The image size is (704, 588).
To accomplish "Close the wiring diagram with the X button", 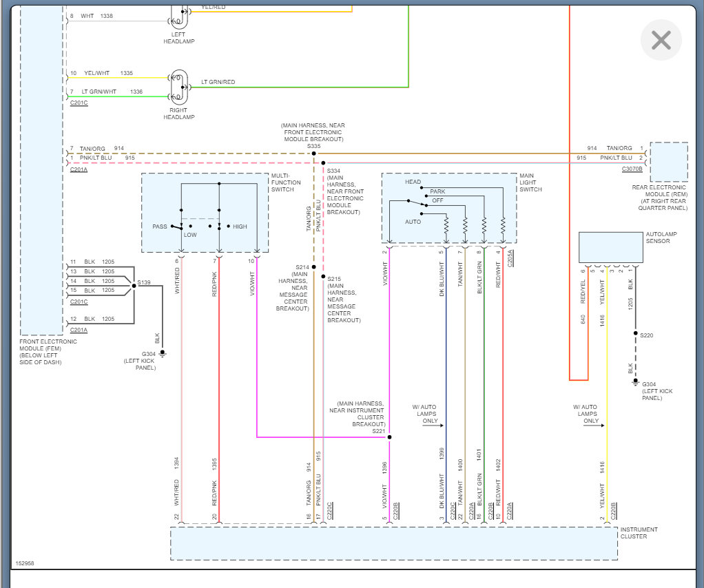I will coord(661,40).
